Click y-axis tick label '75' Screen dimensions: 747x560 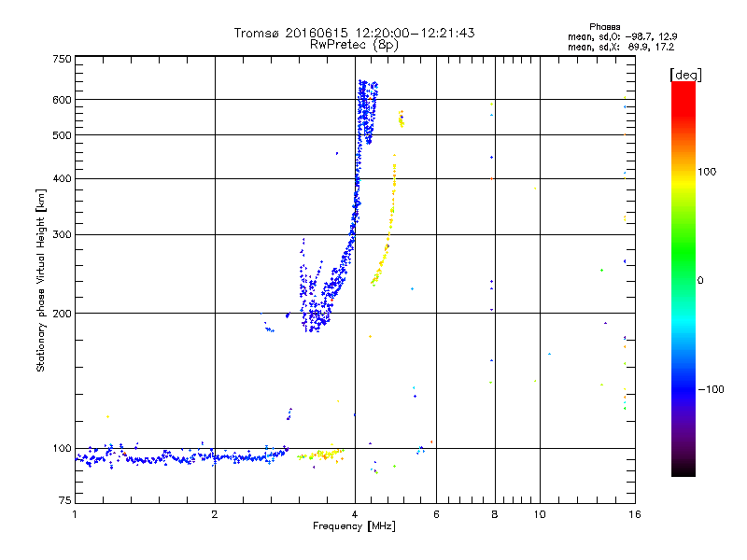65,500
